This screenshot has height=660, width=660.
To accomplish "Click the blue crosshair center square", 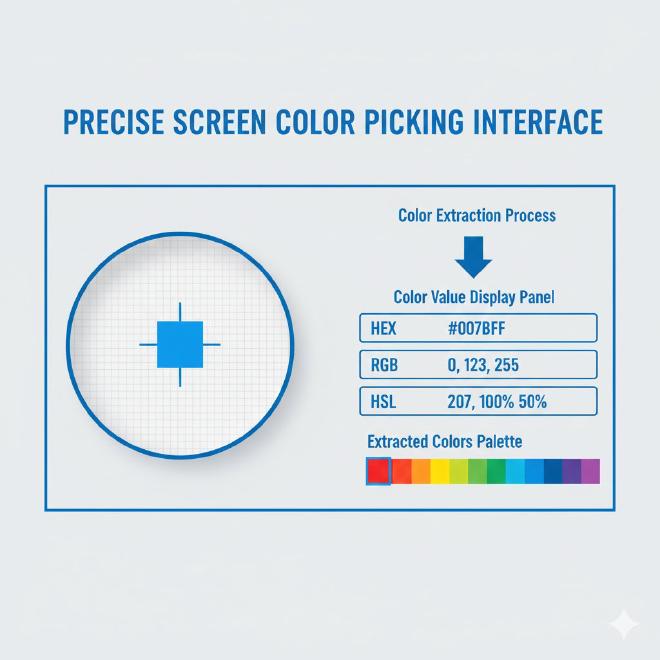I will 181,345.
